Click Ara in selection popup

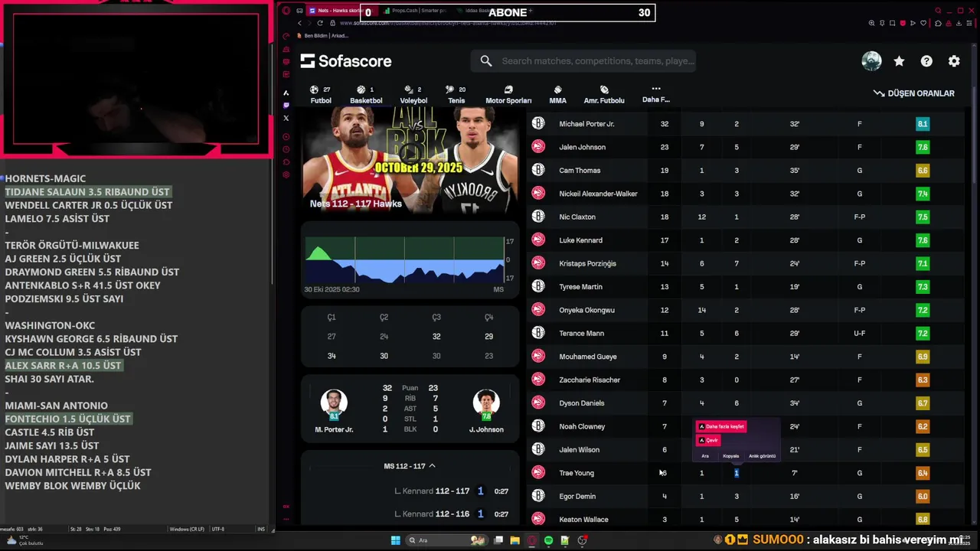pyautogui.click(x=705, y=456)
